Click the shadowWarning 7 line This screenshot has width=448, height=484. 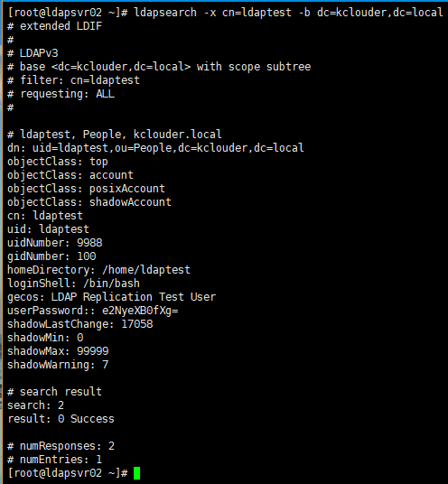(x=58, y=365)
